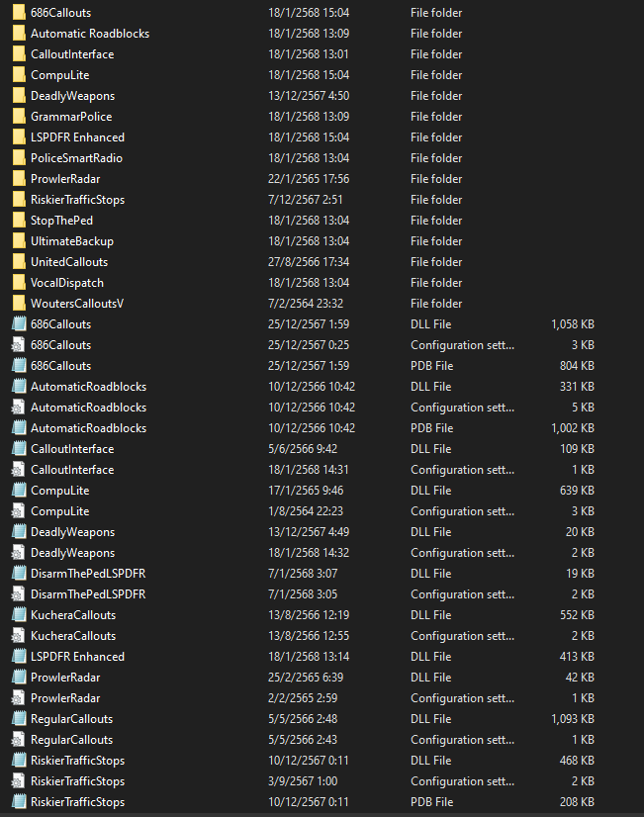The height and width of the screenshot is (817, 644).
Task: Select the DisarmThePedLSPDFR configuration settings icon
Action: tap(18, 594)
